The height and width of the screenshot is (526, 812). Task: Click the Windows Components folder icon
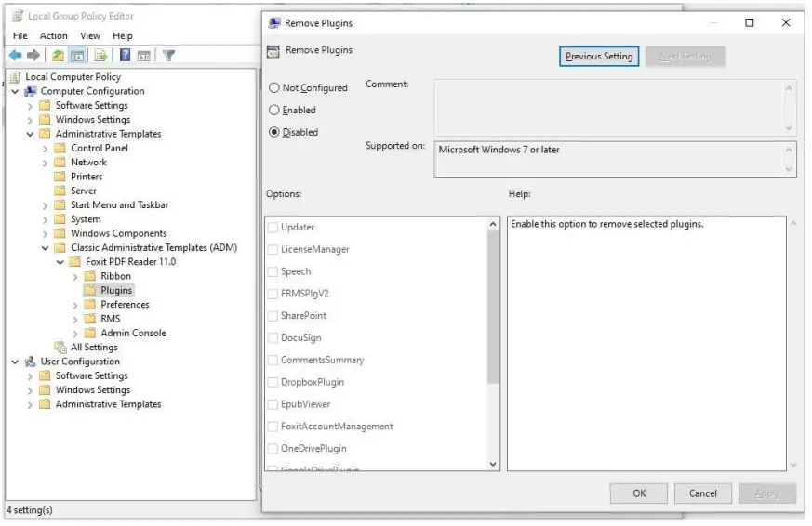pos(60,234)
